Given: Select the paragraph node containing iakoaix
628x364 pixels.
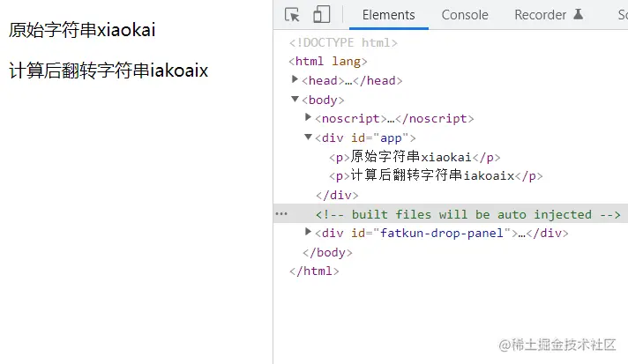Looking at the screenshot, I should coord(436,175).
